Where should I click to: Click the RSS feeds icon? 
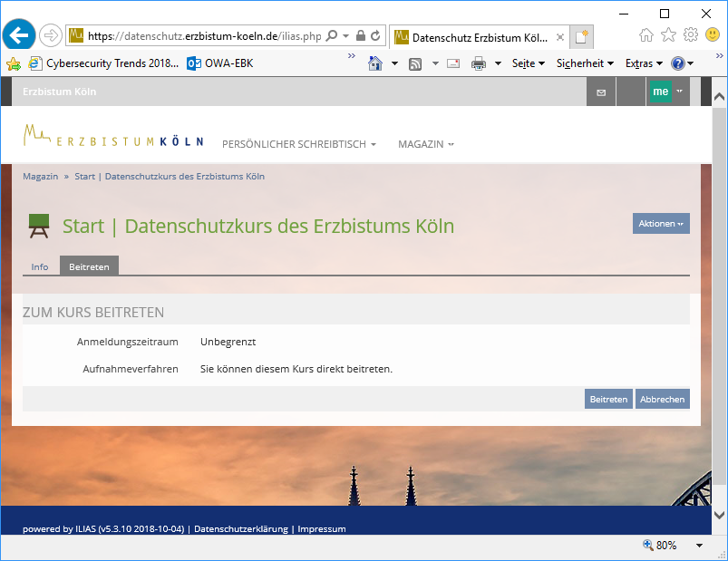[x=415, y=64]
